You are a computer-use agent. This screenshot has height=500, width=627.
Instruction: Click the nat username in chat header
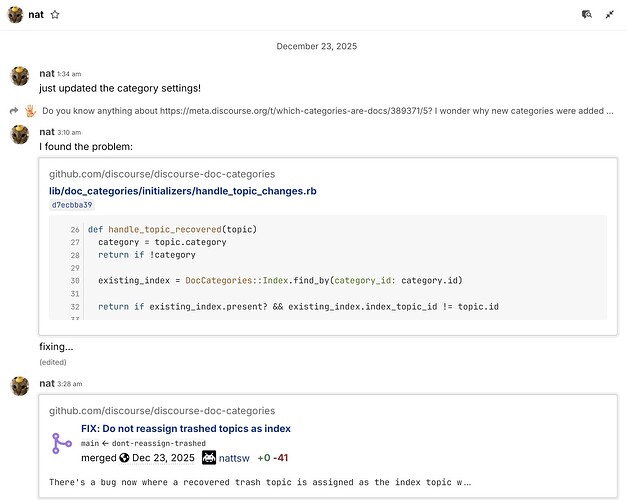pyautogui.click(x=36, y=15)
